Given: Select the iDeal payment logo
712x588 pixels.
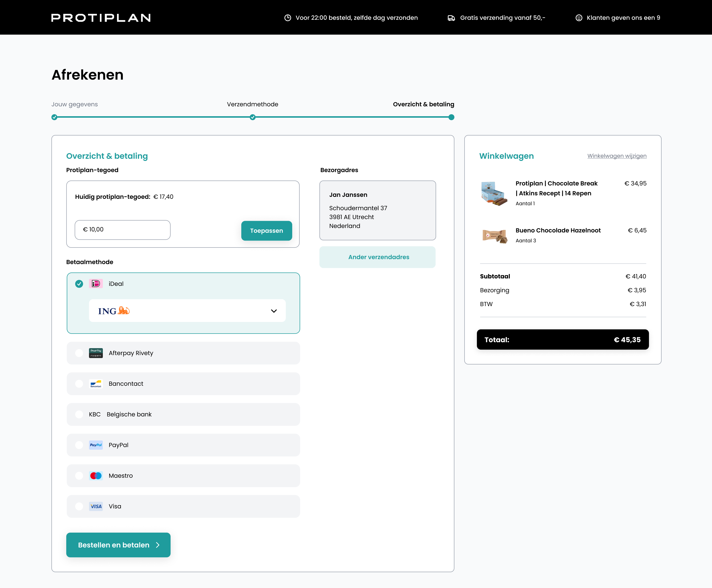Looking at the screenshot, I should (96, 284).
